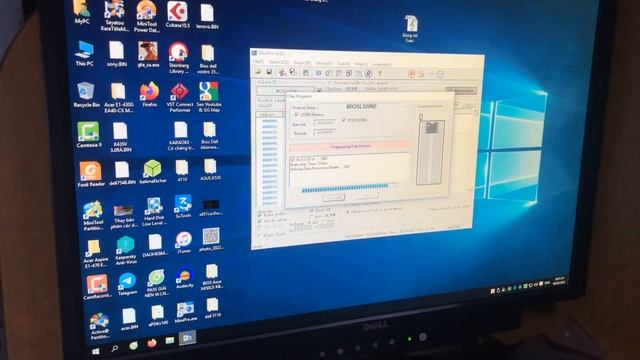
Task: Launch Firefox from the desktop
Action: click(149, 94)
